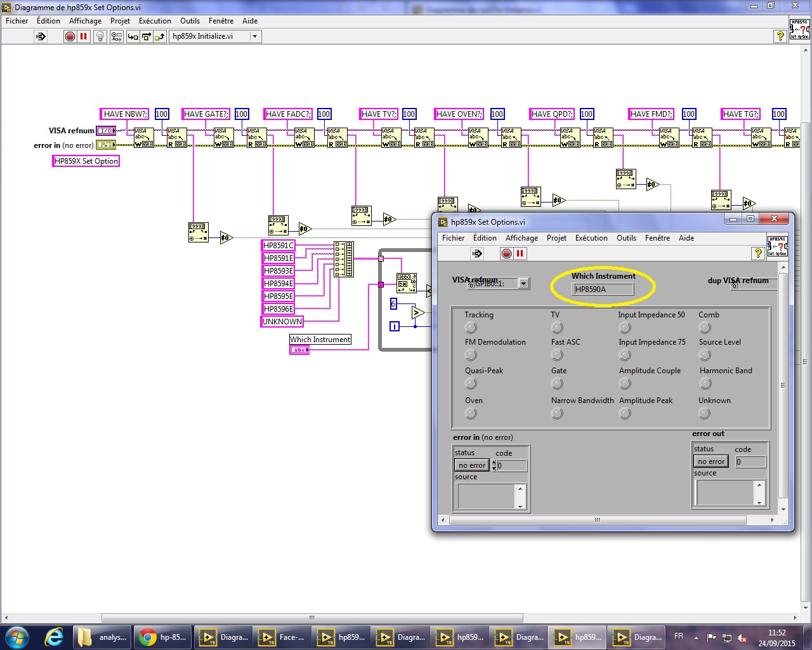This screenshot has height=650, width=812.
Task: Expand the VISA refnum GPIB0::1: dropdown
Action: pos(523,284)
